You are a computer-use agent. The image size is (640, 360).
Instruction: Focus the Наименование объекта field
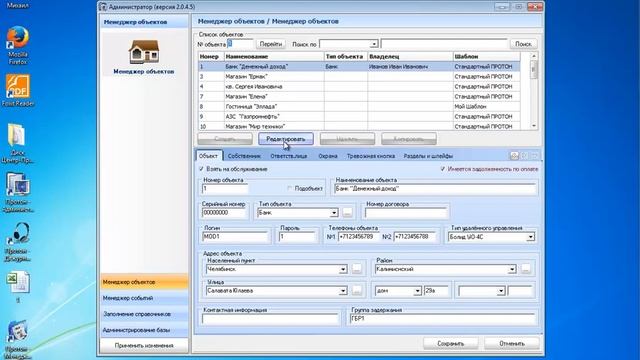click(435, 189)
